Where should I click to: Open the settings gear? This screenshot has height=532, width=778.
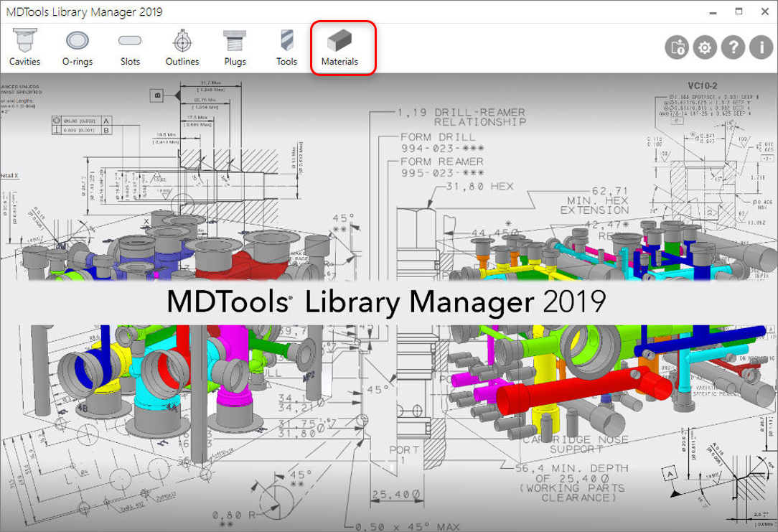coord(704,47)
